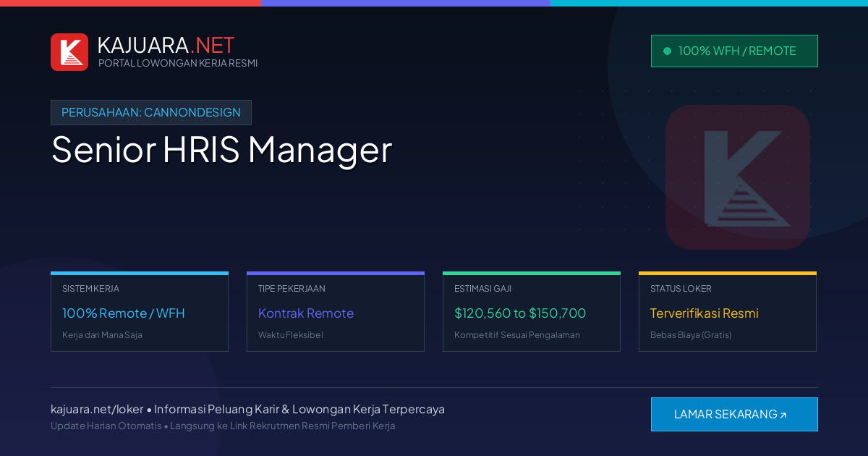Select the PERUSAHAAN: CANNONDESIGN label
The height and width of the screenshot is (456, 868).
coord(151,112)
